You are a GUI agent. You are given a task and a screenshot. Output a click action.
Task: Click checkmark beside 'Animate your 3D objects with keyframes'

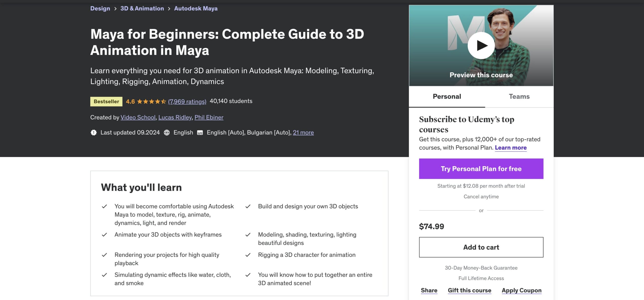pos(104,235)
